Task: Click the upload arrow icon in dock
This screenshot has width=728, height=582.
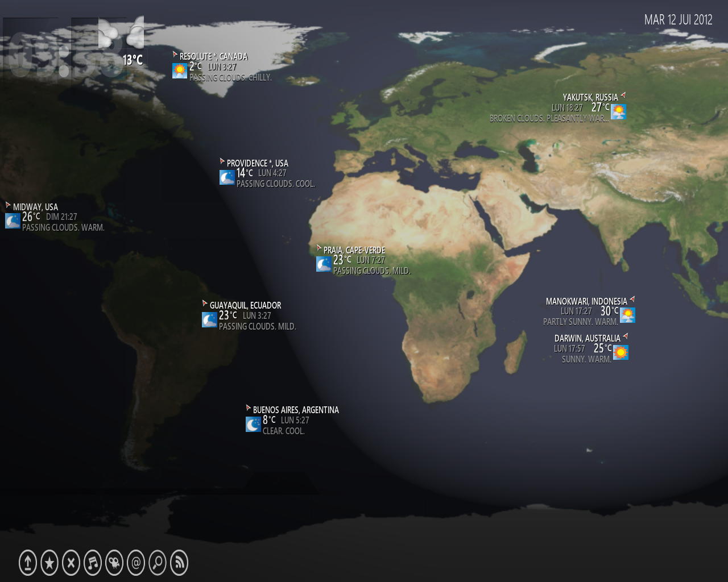Action: [x=28, y=563]
